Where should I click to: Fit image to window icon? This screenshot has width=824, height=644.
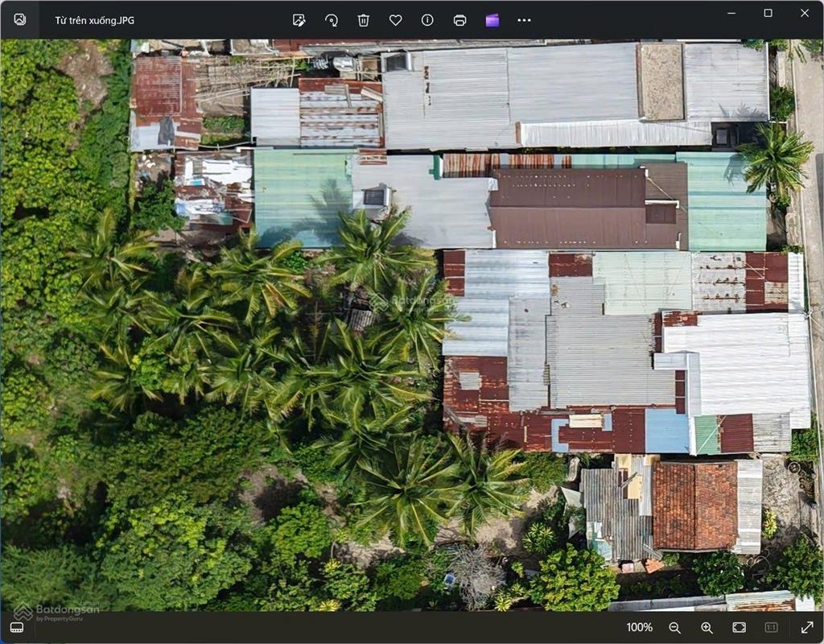pos(739,628)
